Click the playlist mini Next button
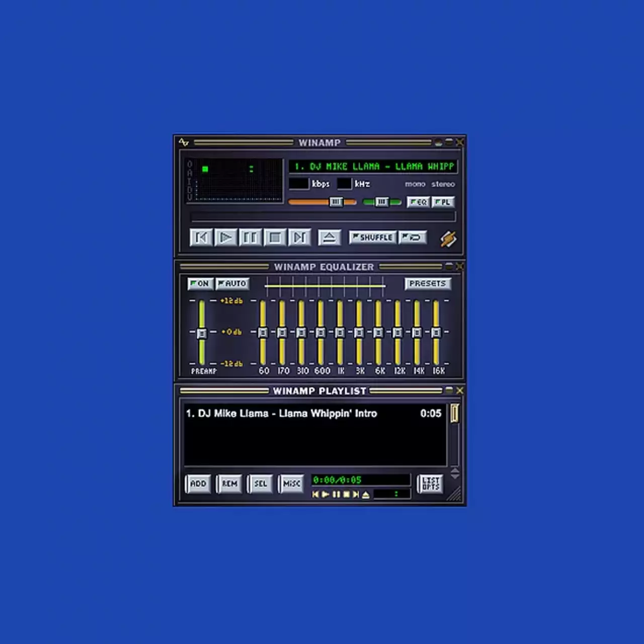644x644 pixels. click(356, 495)
